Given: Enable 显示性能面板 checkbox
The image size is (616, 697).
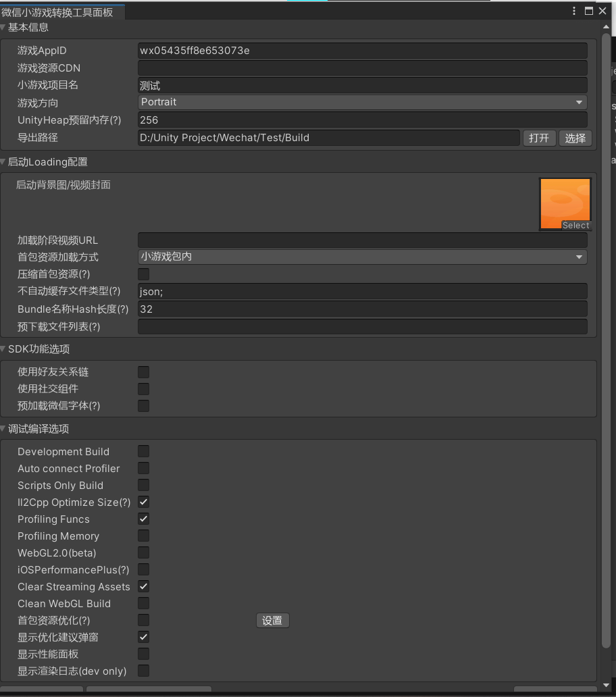Looking at the screenshot, I should [x=144, y=654].
